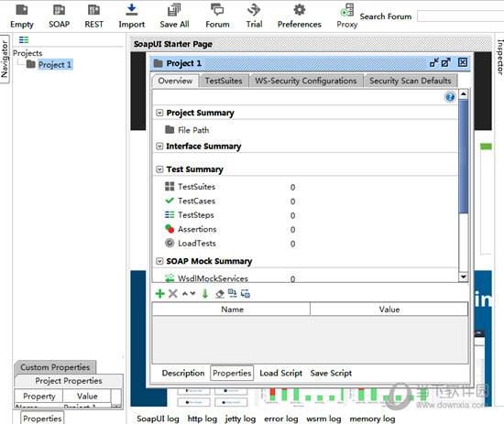Screen dimensions: 504x424
Task: Open the vertical Navigator side tab
Action: pos(5,59)
